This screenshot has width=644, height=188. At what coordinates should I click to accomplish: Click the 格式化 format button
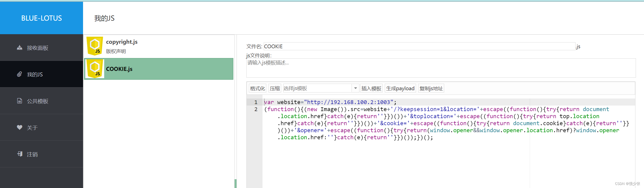[257, 88]
